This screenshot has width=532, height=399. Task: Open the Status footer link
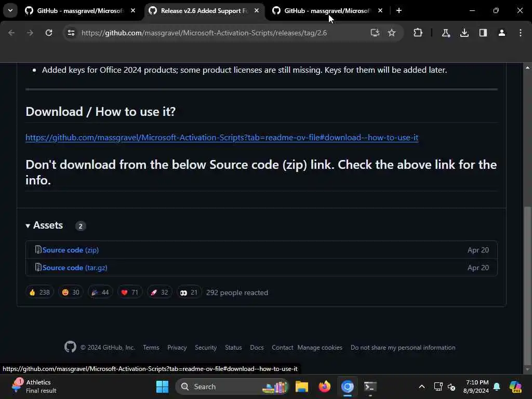tap(233, 348)
